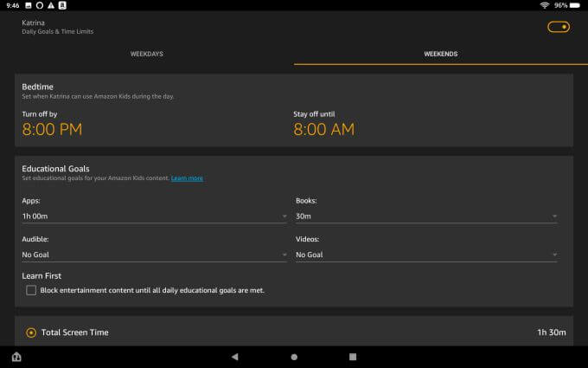Tap the recent apps square button
This screenshot has width=588, height=368.
353,357
